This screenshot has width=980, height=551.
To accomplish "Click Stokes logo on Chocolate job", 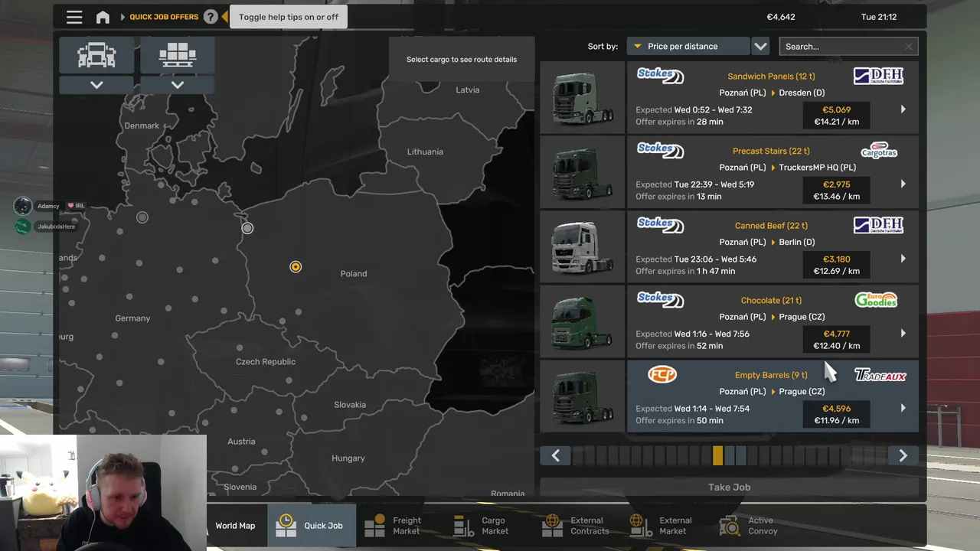I will pyautogui.click(x=660, y=300).
